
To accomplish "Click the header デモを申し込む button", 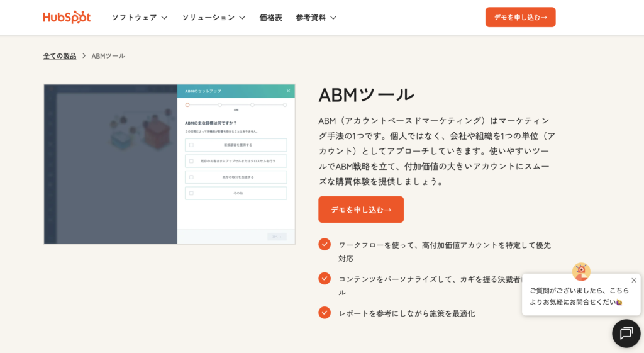I will tap(520, 17).
